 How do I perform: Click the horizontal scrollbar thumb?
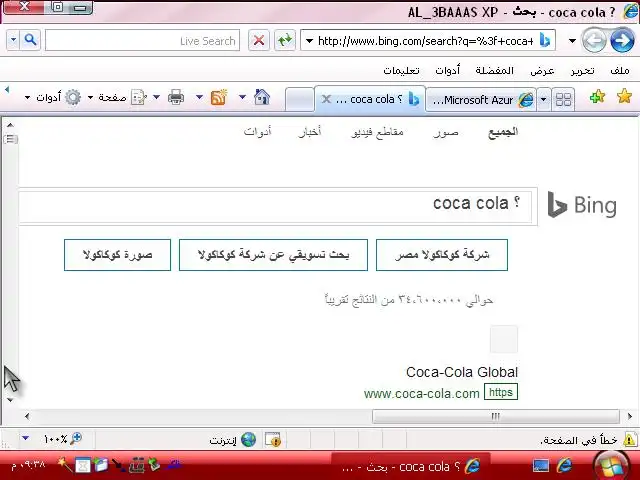click(x=496, y=416)
